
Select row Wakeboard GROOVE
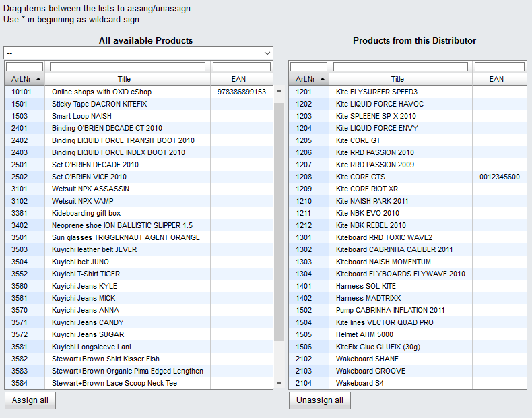point(408,371)
